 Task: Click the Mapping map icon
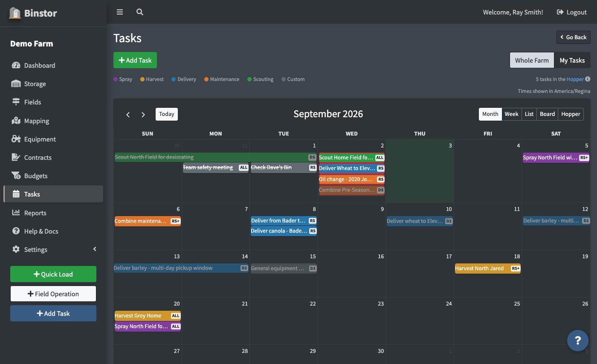click(16, 121)
